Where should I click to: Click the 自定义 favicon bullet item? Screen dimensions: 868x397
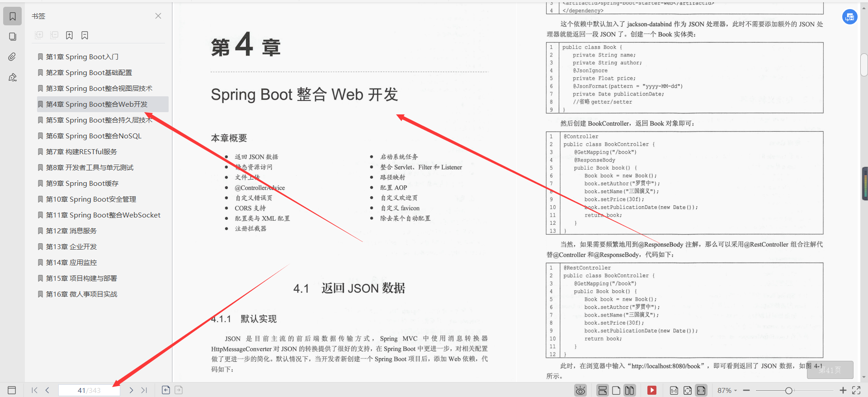pos(400,208)
